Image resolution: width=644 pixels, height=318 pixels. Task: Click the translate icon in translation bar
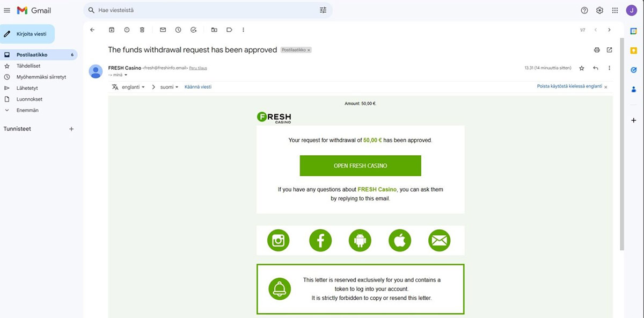point(115,86)
